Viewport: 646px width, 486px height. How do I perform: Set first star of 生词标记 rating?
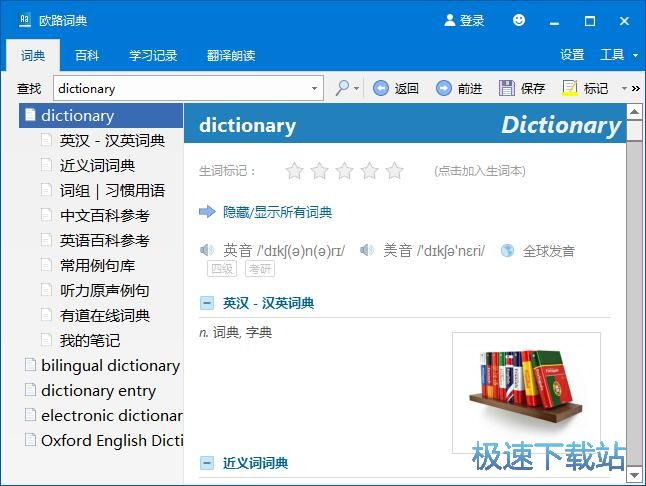(x=295, y=171)
